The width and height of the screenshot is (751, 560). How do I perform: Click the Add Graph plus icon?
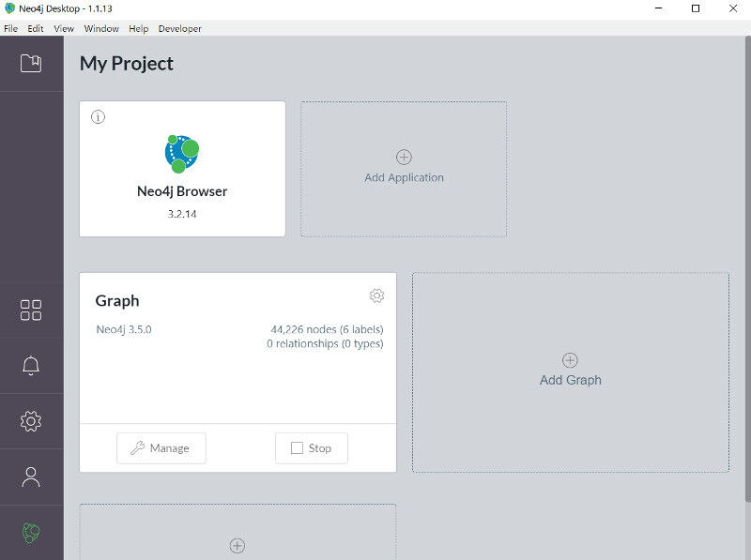tap(570, 360)
